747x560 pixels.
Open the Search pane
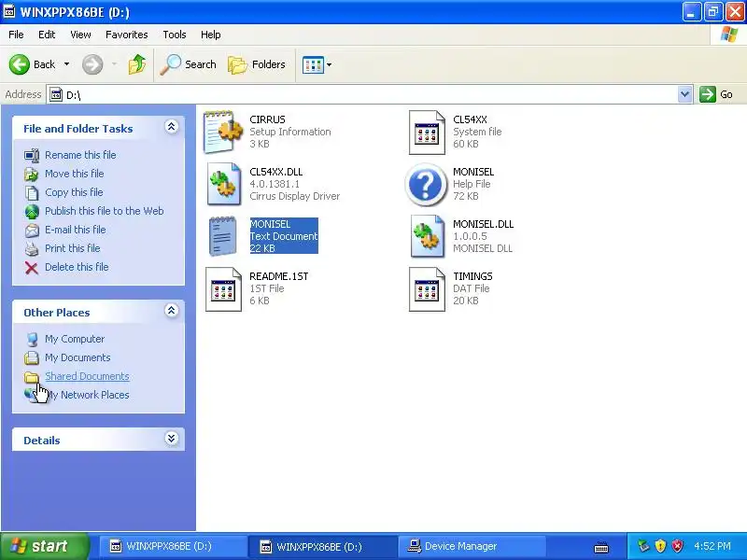click(x=189, y=64)
